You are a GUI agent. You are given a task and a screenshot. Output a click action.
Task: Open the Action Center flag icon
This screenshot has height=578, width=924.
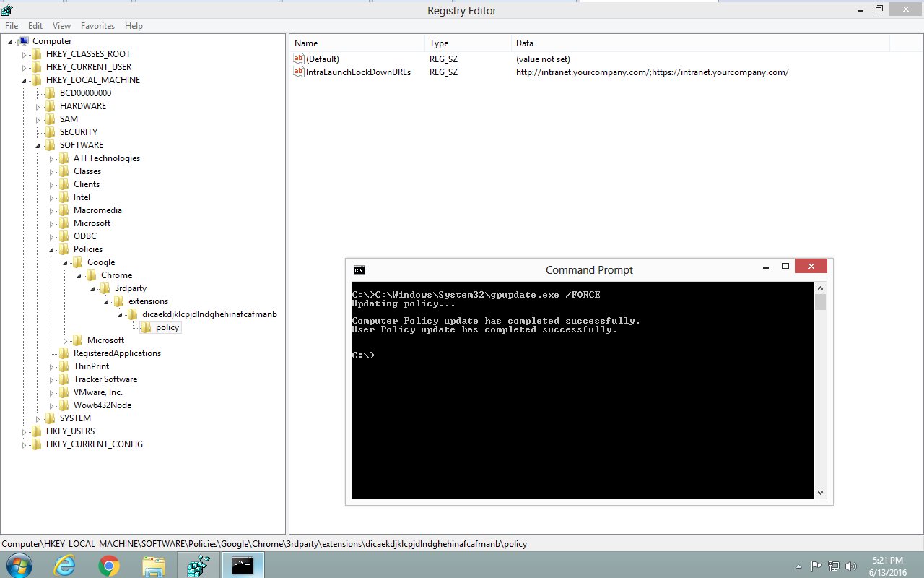[x=816, y=566]
